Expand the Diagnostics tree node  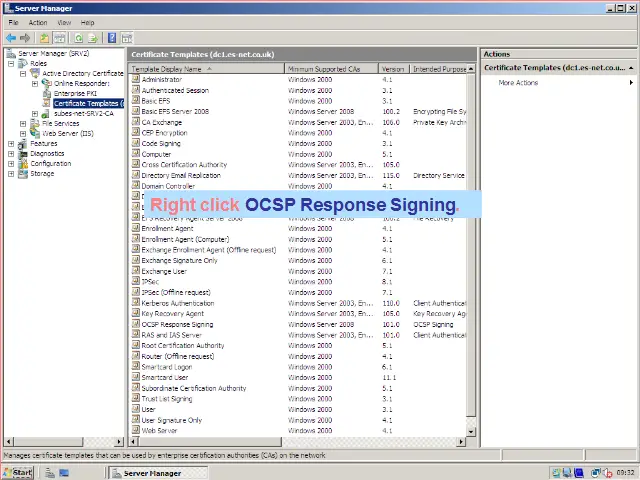[11, 154]
